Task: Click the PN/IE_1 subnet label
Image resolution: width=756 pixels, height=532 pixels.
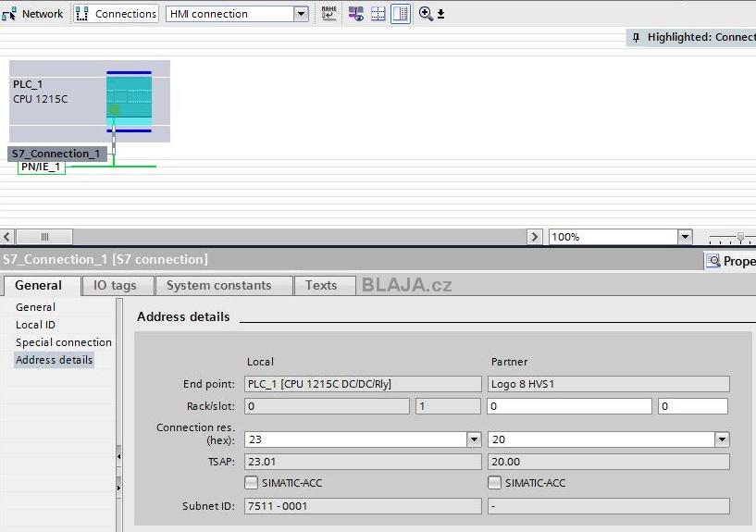Action: point(41,167)
